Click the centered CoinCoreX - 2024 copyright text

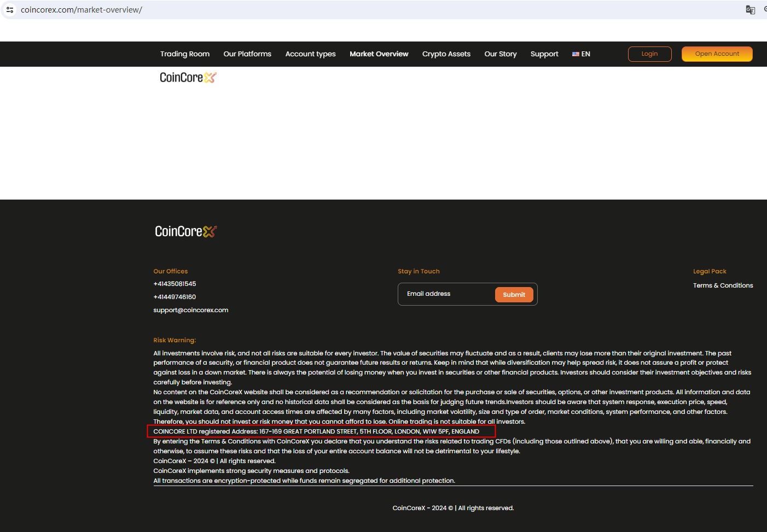tap(453, 508)
